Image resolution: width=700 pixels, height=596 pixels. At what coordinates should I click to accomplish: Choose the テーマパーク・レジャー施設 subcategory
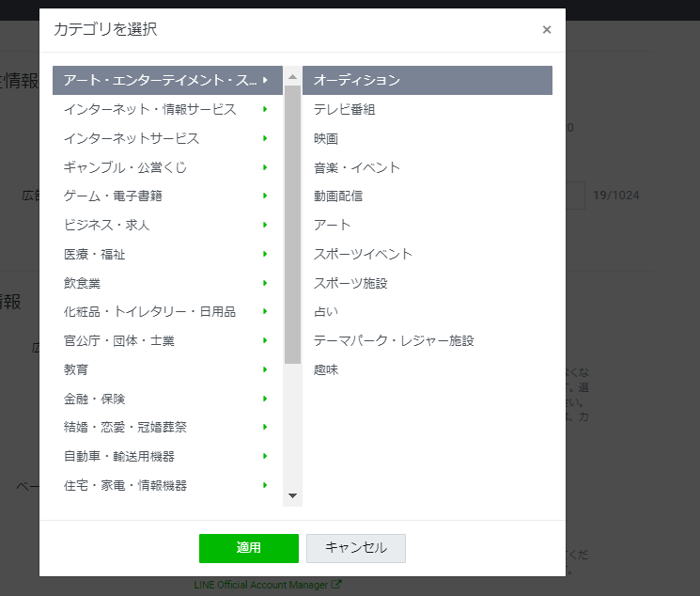click(x=394, y=340)
